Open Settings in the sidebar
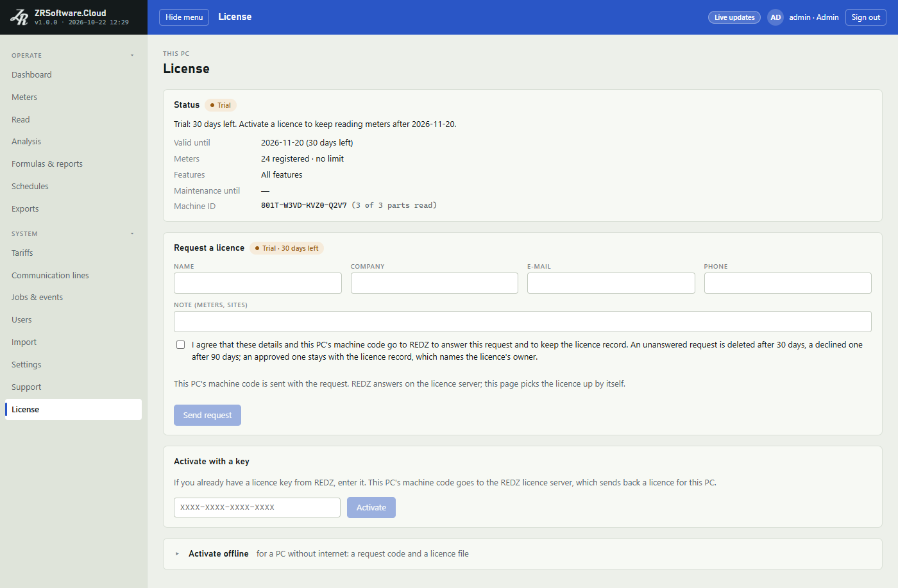The height and width of the screenshot is (588, 898). coord(73,365)
